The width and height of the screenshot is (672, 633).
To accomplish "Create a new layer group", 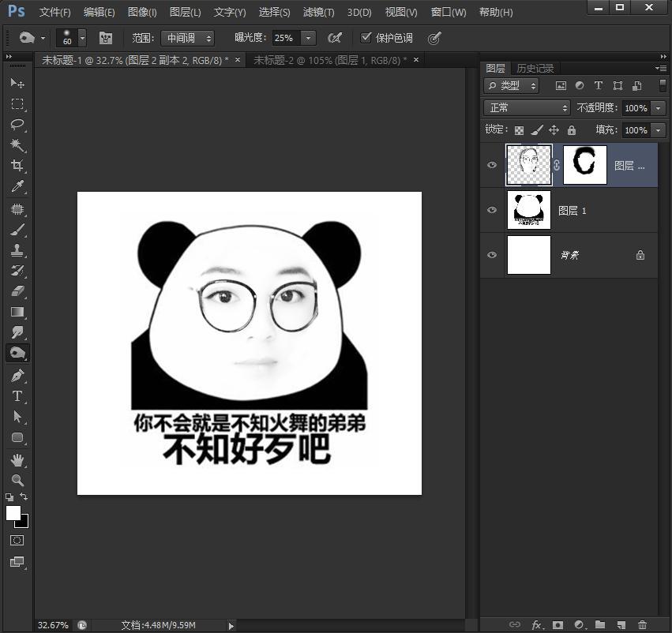I will pos(600,625).
